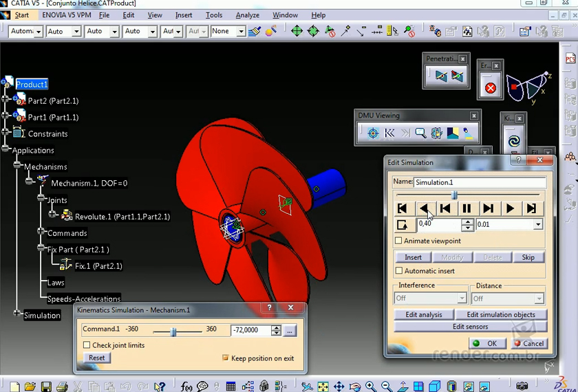Click the Save disk icon in bottom toolbar
The image size is (578, 392).
pyautogui.click(x=46, y=387)
